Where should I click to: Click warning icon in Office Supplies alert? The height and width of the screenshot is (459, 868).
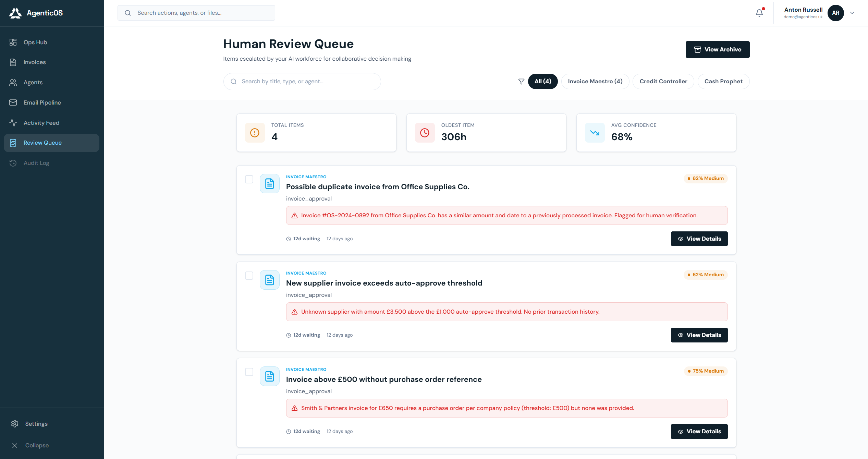click(294, 216)
